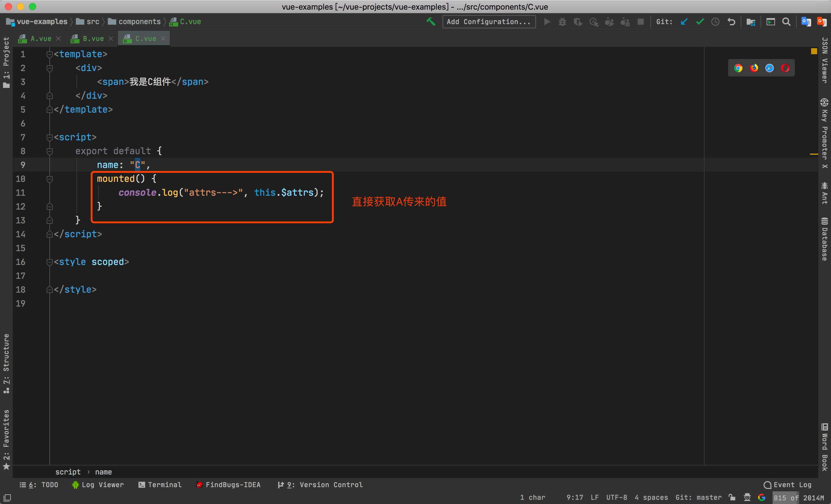The height and width of the screenshot is (504, 831).
Task: Open the Event Log
Action: 788,485
